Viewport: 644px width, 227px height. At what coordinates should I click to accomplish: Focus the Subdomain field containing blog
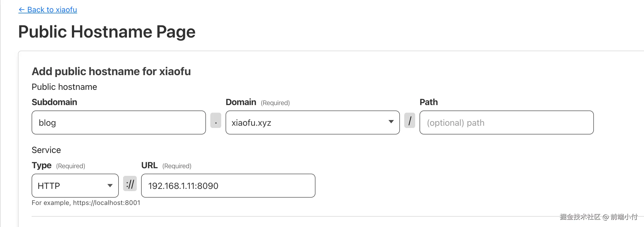(x=119, y=122)
